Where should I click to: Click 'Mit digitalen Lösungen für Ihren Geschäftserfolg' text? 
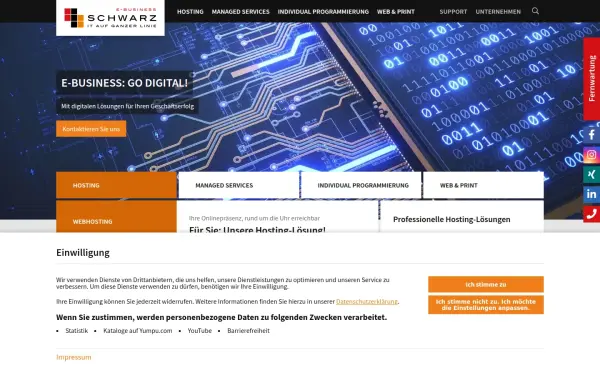127,106
